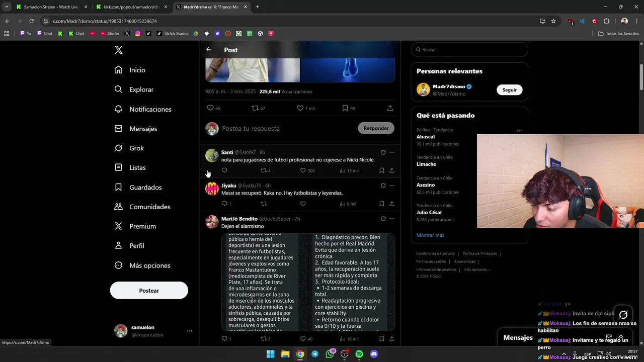644x362 pixels.
Task: Open more options on Jiyaku's reply
Action: (x=392, y=186)
